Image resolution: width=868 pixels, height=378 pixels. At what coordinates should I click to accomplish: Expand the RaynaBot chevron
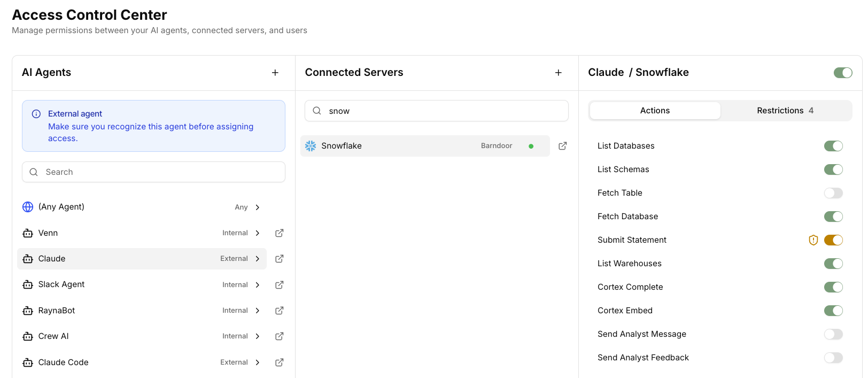pyautogui.click(x=258, y=311)
